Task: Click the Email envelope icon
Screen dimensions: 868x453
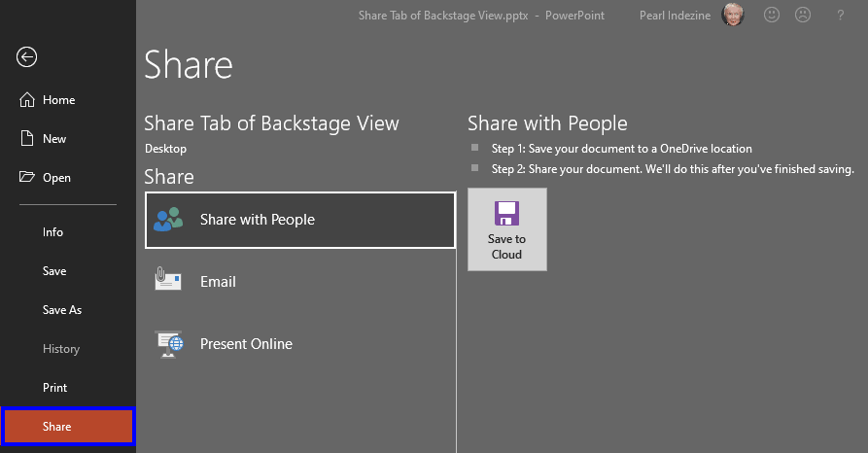Action: [168, 279]
